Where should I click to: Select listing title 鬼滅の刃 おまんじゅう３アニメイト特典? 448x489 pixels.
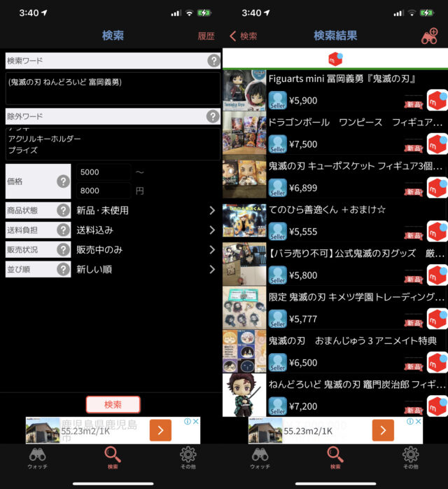(353, 340)
